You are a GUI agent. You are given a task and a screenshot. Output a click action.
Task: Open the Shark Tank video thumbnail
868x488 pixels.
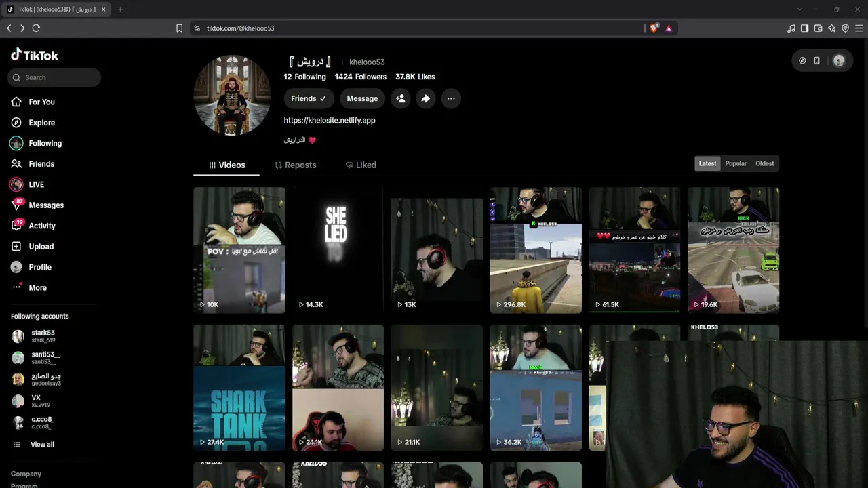click(239, 388)
